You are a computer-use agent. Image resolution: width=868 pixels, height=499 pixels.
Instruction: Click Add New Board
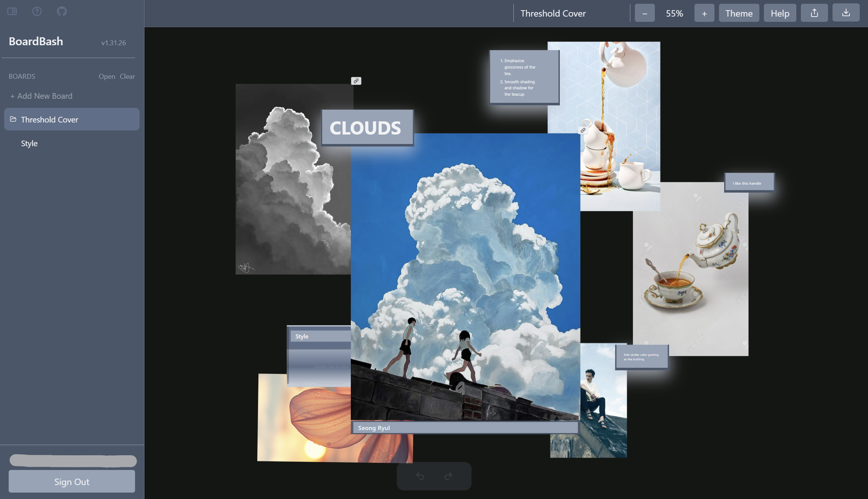pos(41,96)
